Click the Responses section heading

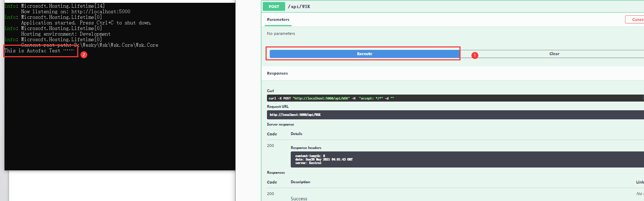(x=277, y=73)
